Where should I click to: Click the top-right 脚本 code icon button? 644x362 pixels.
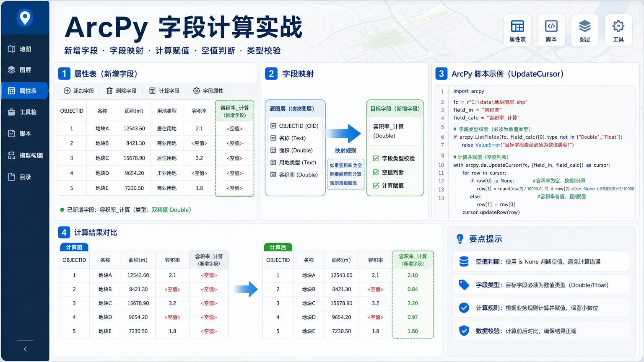click(551, 30)
